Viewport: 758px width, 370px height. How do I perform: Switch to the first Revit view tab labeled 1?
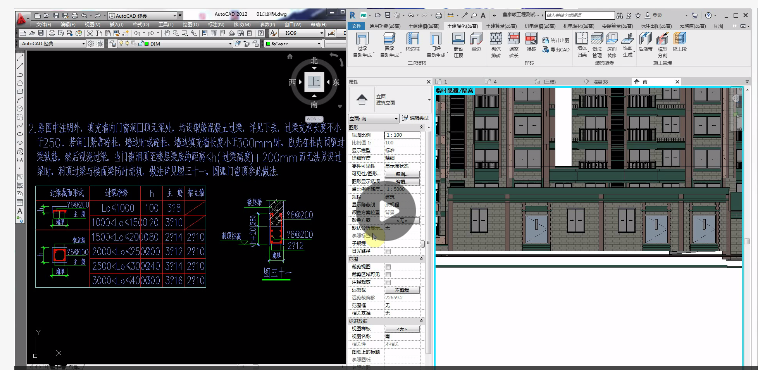(442, 81)
